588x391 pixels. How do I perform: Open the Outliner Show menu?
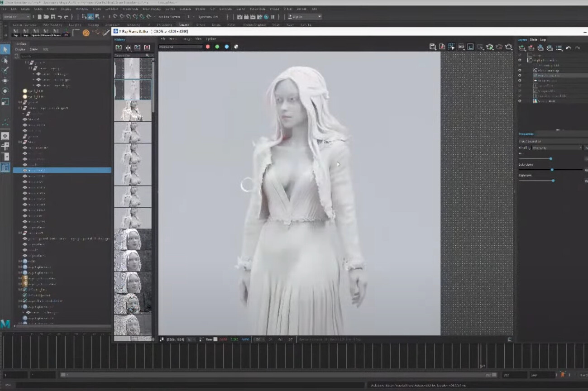[33, 49]
